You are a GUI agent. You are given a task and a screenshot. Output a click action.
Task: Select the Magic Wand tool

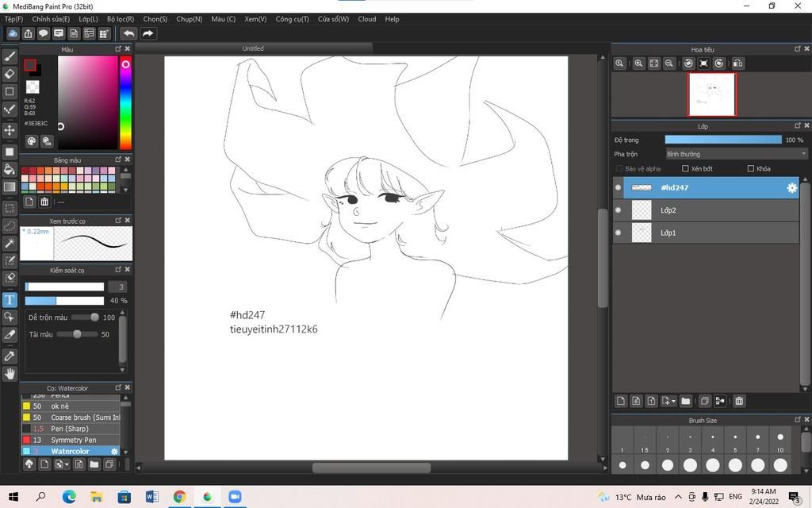click(x=10, y=243)
